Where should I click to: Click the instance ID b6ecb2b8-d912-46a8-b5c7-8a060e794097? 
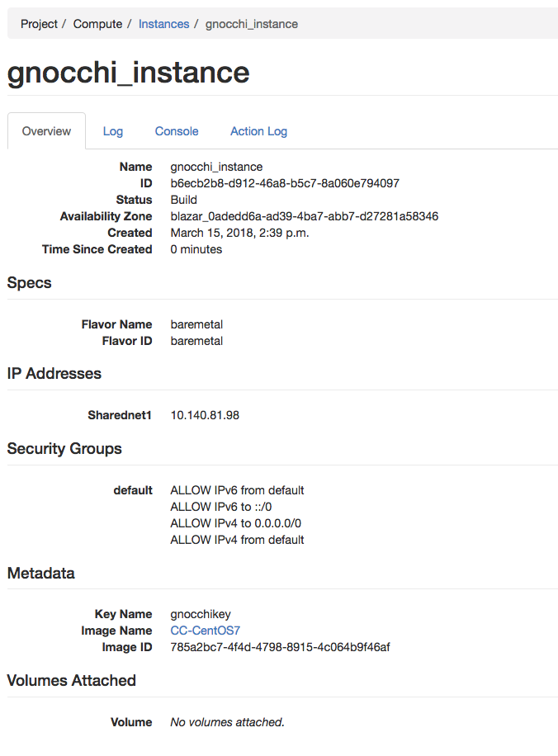tap(285, 183)
